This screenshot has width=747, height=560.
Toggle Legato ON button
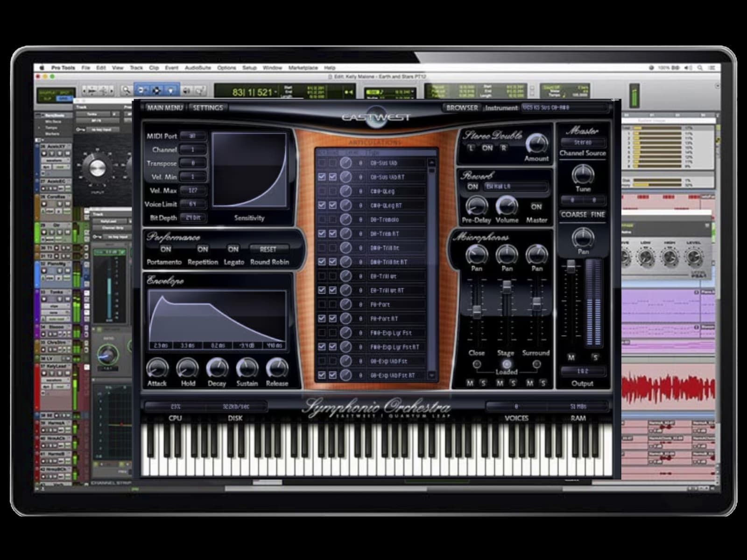coord(233,249)
